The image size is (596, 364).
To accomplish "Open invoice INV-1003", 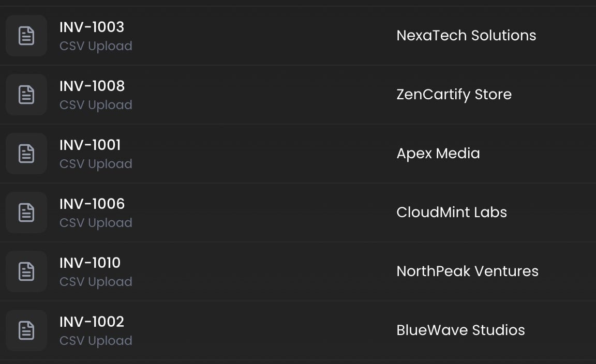I will coord(92,27).
